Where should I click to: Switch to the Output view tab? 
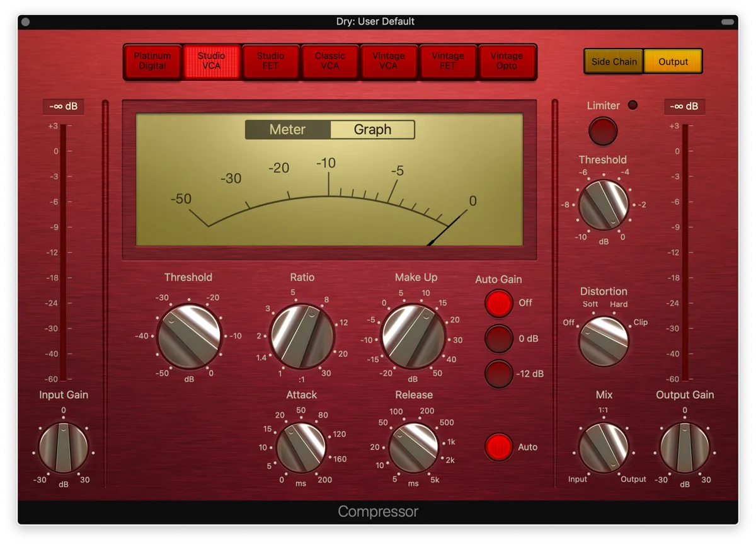(x=673, y=62)
